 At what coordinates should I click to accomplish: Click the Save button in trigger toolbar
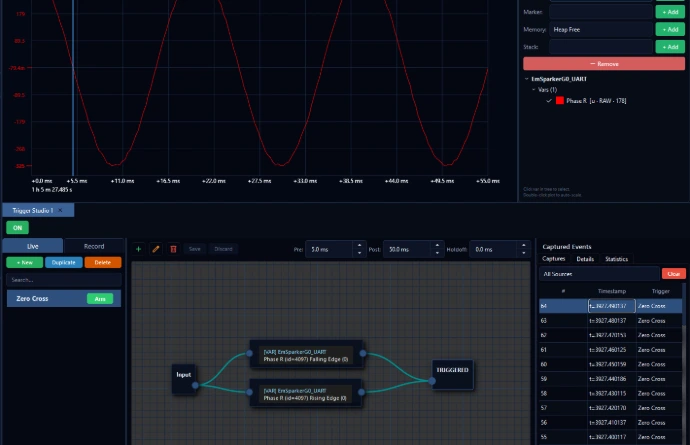(195, 249)
